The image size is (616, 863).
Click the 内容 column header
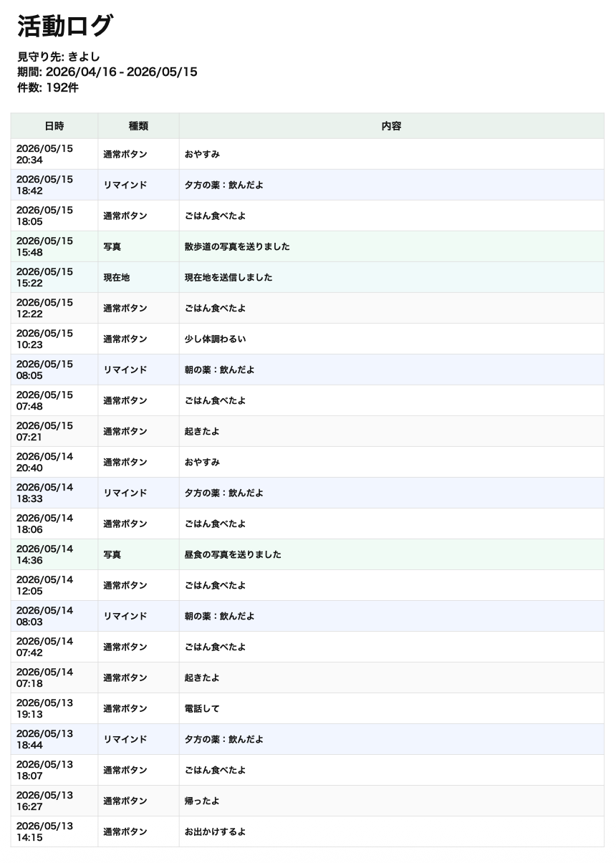(391, 126)
